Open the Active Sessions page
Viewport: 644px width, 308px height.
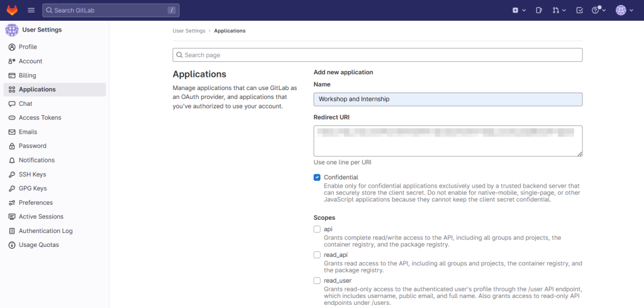coord(41,217)
